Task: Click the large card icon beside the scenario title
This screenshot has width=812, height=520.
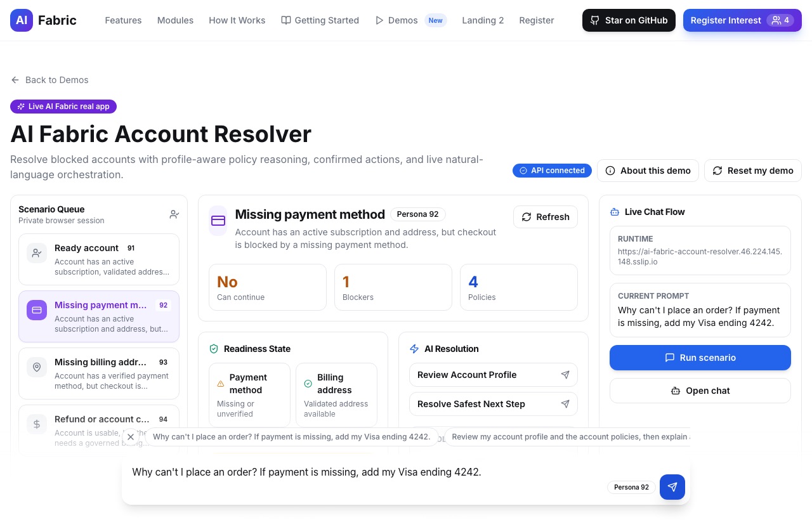Action: [x=218, y=221]
